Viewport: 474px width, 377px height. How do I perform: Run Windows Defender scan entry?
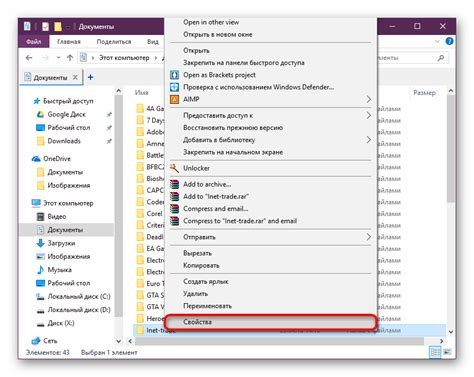(x=258, y=87)
